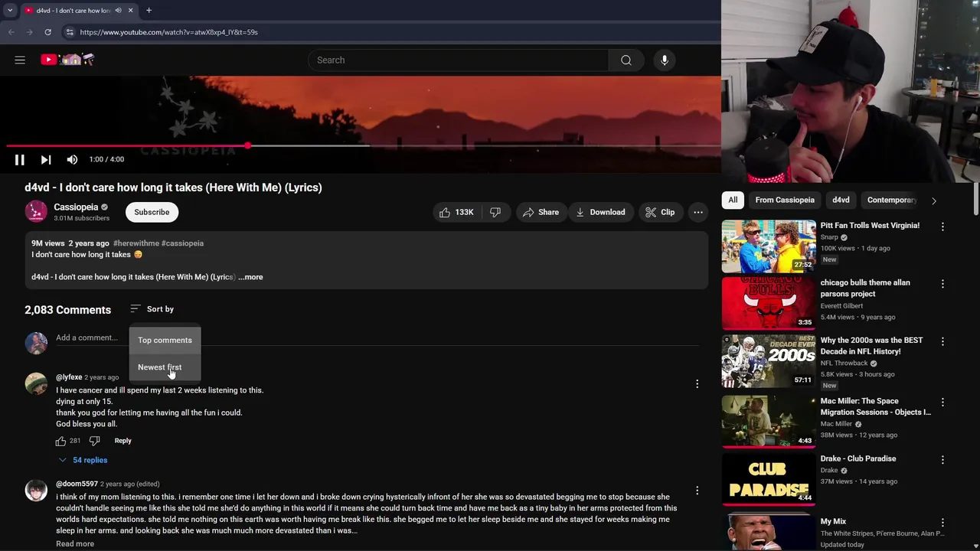Go to the YouTube home logo
Screen dimensions: 980x551
tap(67, 60)
